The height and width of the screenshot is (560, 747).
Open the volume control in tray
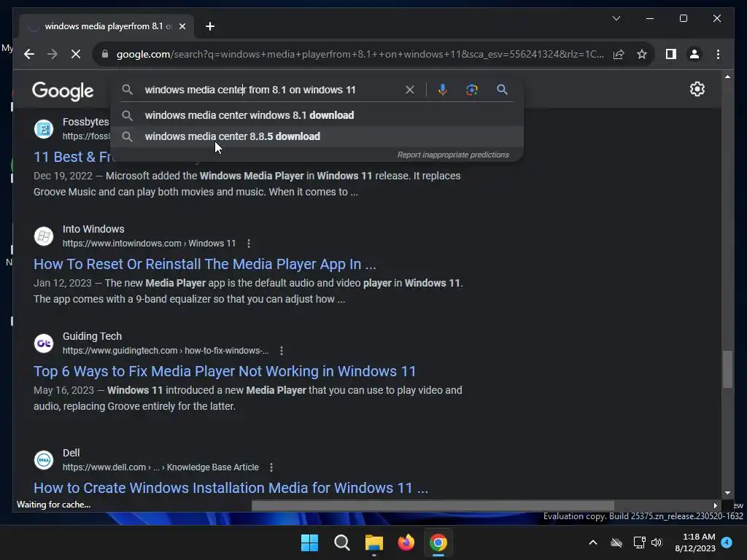[657, 542]
